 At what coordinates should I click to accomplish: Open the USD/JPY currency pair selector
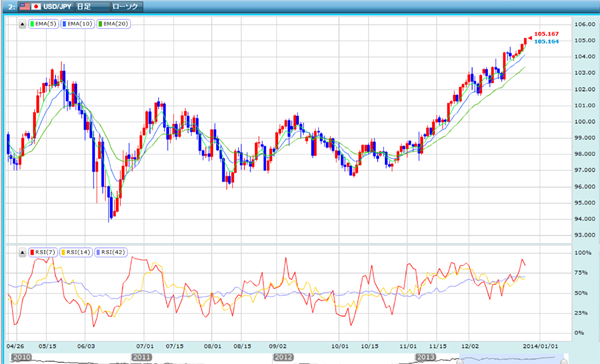[46, 7]
